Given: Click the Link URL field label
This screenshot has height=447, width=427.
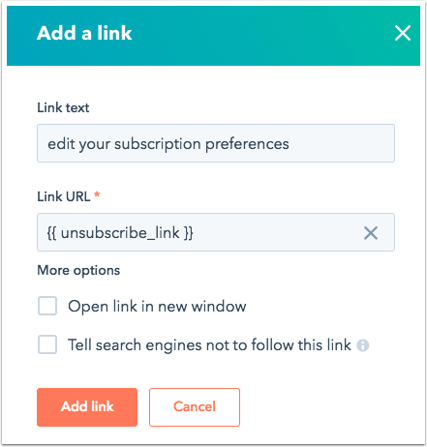Looking at the screenshot, I should (64, 196).
